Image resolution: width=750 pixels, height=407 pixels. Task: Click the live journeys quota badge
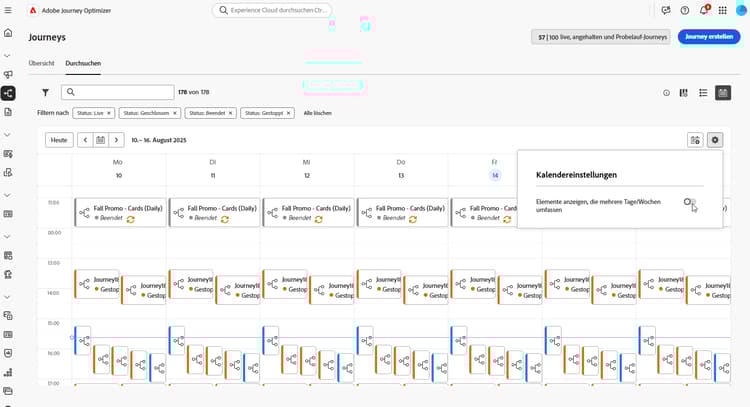(x=601, y=37)
